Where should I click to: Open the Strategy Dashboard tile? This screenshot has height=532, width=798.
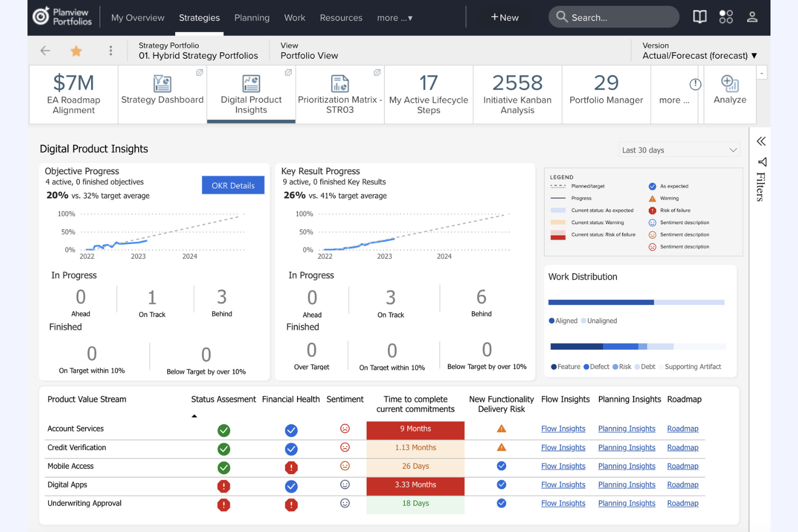[x=162, y=95]
